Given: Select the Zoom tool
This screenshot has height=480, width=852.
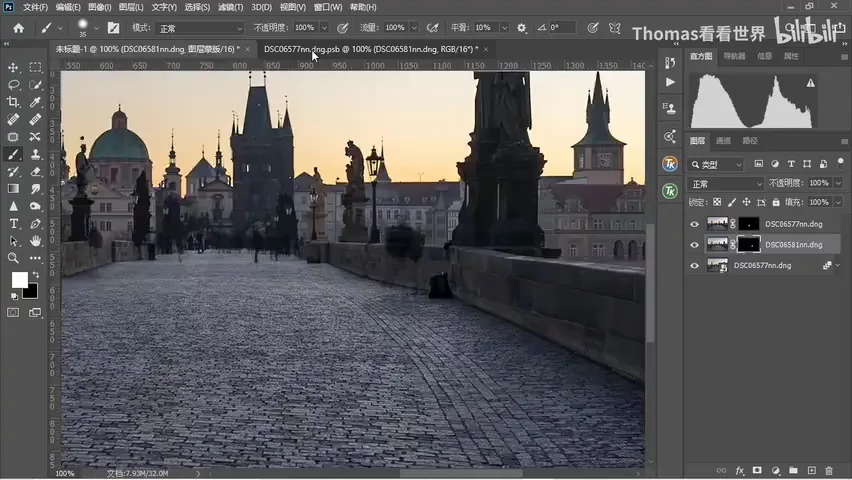Looking at the screenshot, I should coord(13,258).
